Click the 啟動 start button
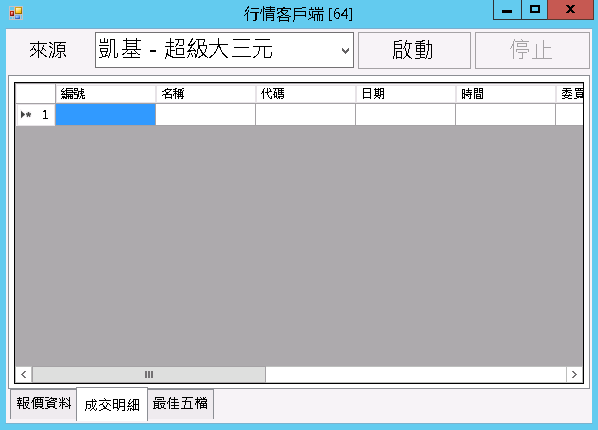Viewport: 598px width, 430px height. 414,50
